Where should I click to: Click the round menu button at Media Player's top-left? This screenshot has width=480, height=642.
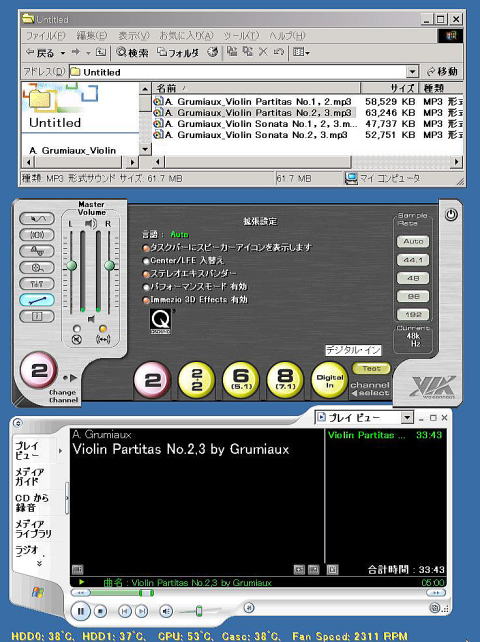coord(18,423)
